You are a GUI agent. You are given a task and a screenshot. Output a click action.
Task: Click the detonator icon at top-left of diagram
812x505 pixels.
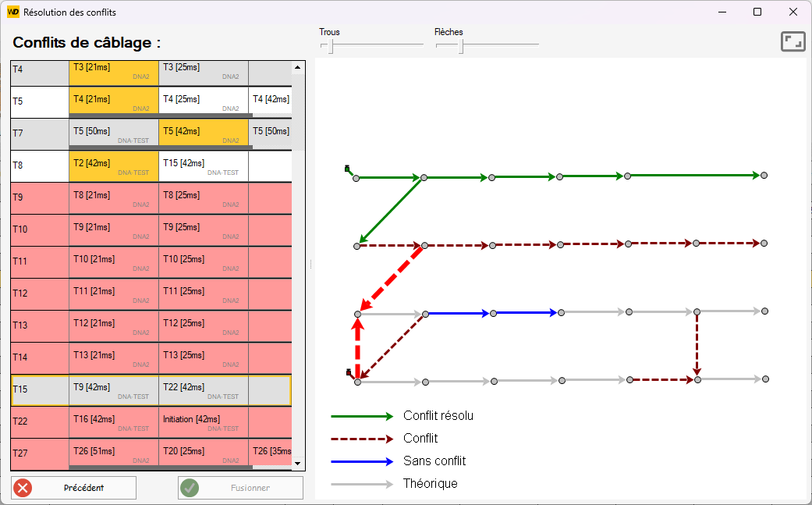(347, 168)
